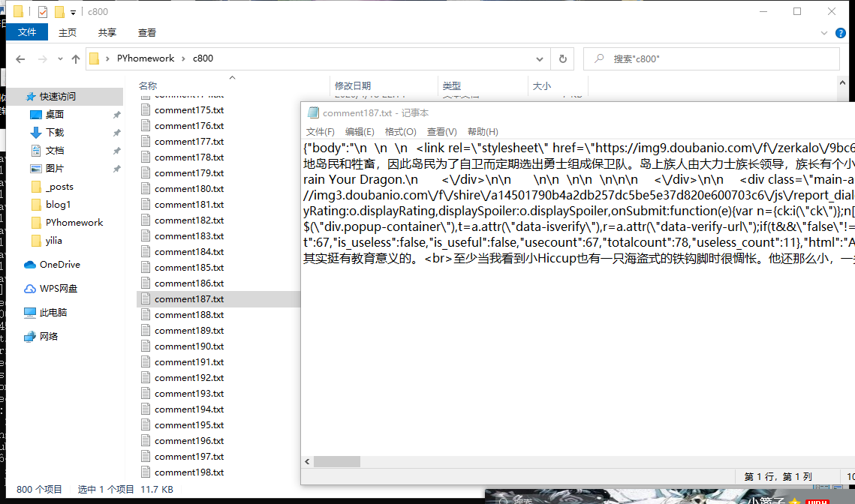Click file icon of comment192.txt
855x504 pixels.
pos(146,377)
